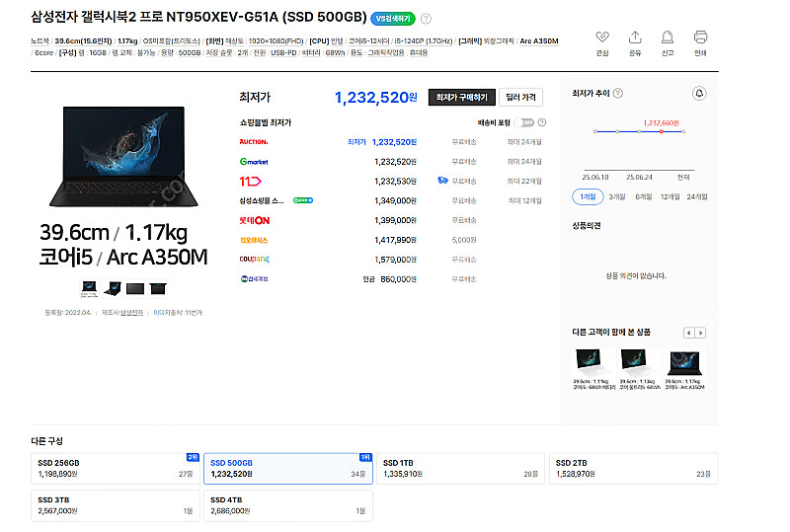Click the Samsung shopping price 1,349,000 won
The width and height of the screenshot is (790, 532).
point(395,200)
